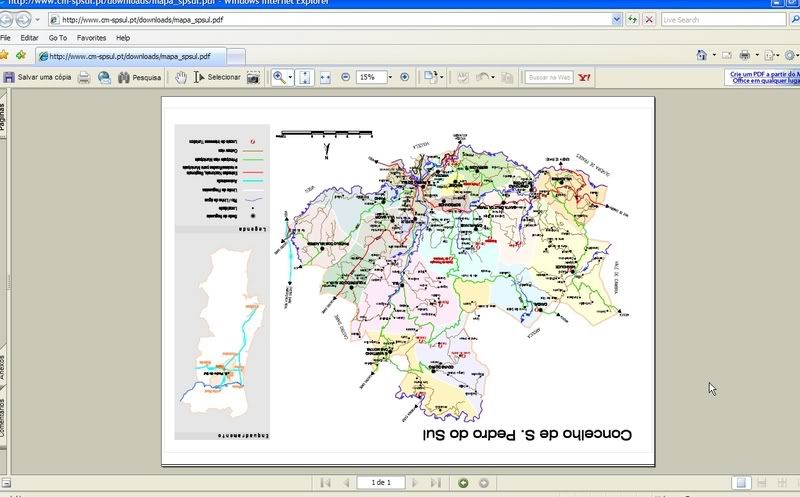The image size is (800, 497).
Task: Click the greyed-out spell check icon
Action: pos(463,78)
